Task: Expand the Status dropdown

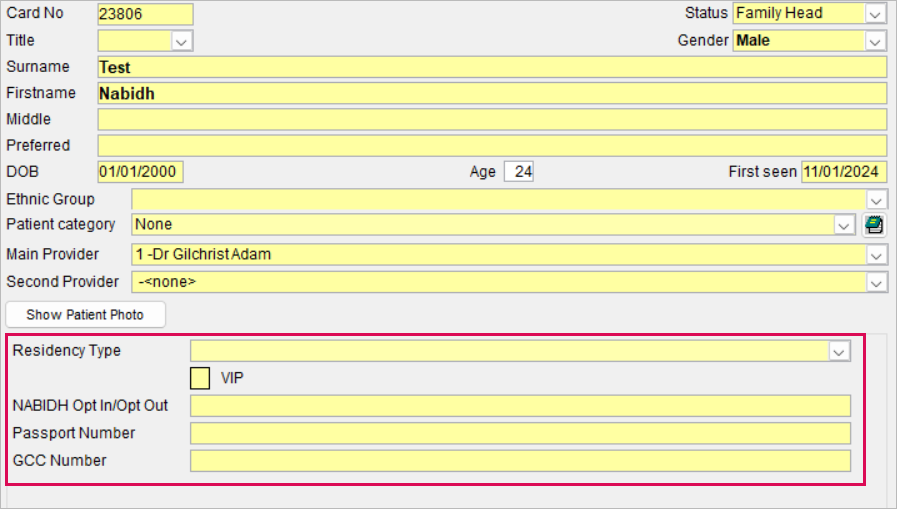Action: (x=875, y=14)
